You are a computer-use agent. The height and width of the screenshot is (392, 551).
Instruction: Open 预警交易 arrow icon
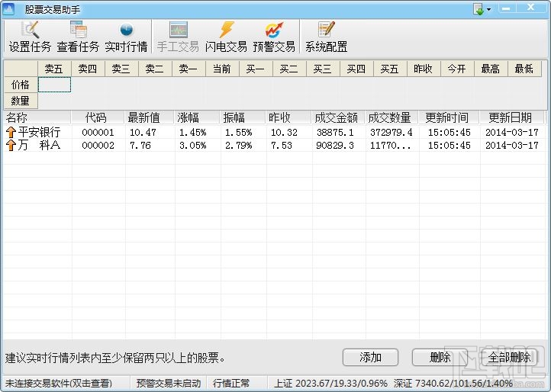[x=274, y=31]
